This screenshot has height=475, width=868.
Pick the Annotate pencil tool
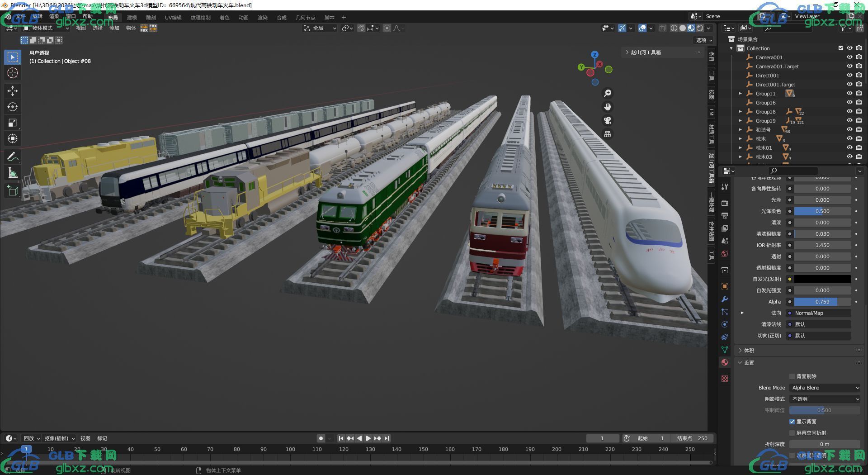[x=13, y=157]
